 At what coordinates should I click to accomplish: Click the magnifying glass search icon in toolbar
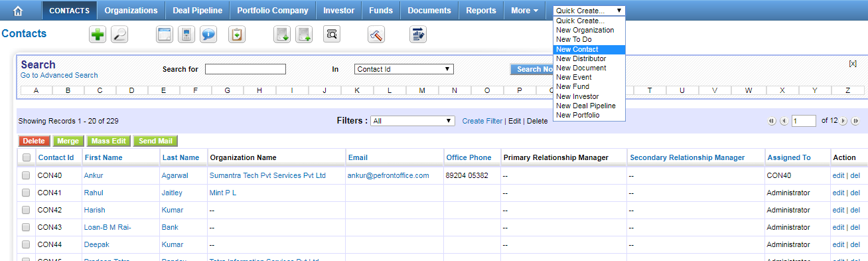119,35
